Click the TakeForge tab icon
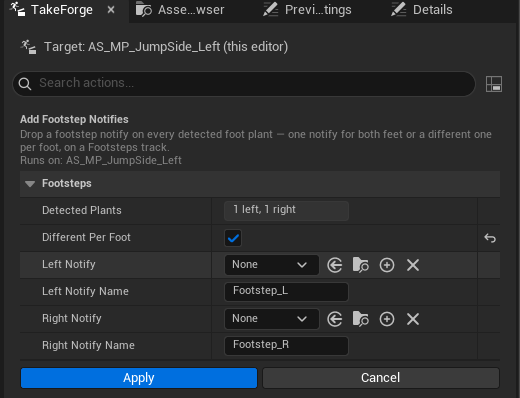The width and height of the screenshot is (520, 398). 17,9
